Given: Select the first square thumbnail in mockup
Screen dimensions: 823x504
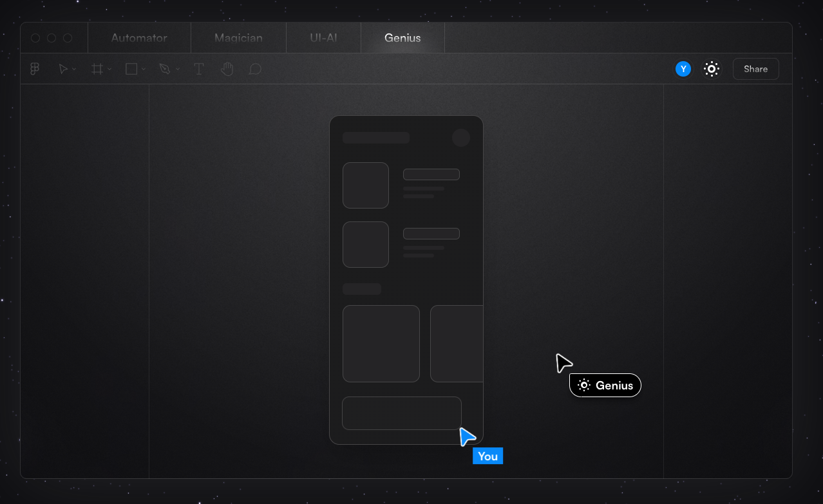Looking at the screenshot, I should (366, 185).
